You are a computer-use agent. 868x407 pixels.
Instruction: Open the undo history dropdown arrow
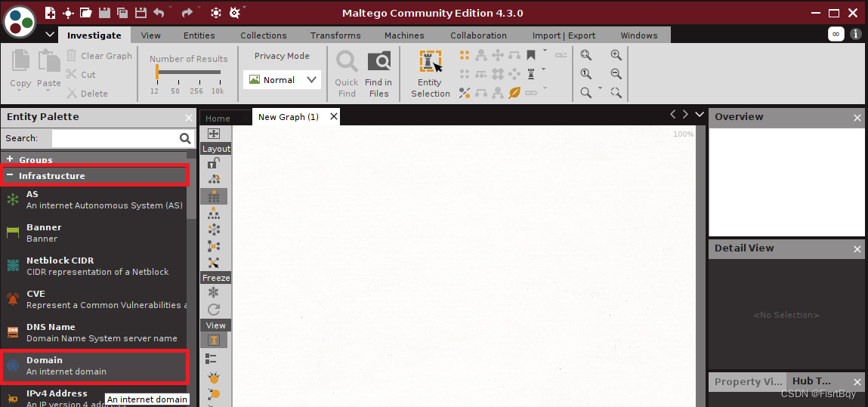point(170,8)
